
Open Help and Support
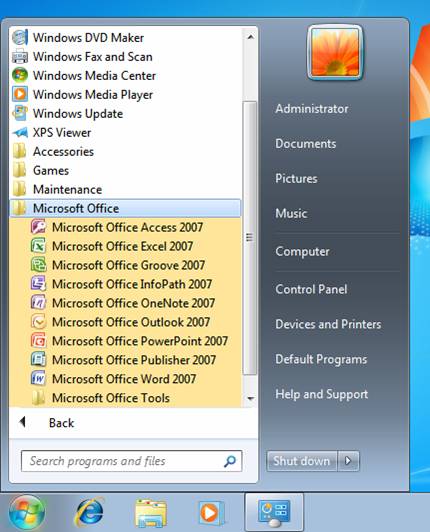pos(321,394)
